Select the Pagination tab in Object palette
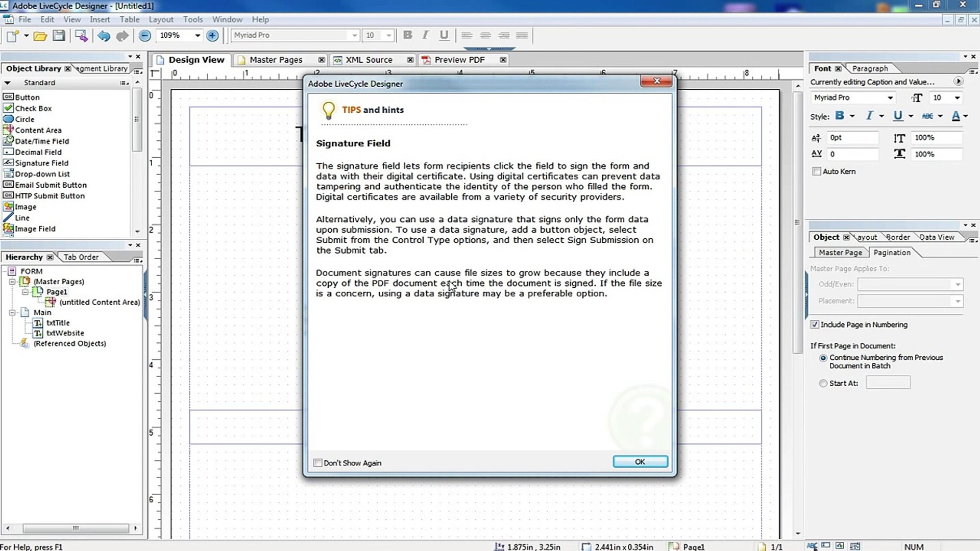This screenshot has height=551, width=980. pyautogui.click(x=892, y=253)
